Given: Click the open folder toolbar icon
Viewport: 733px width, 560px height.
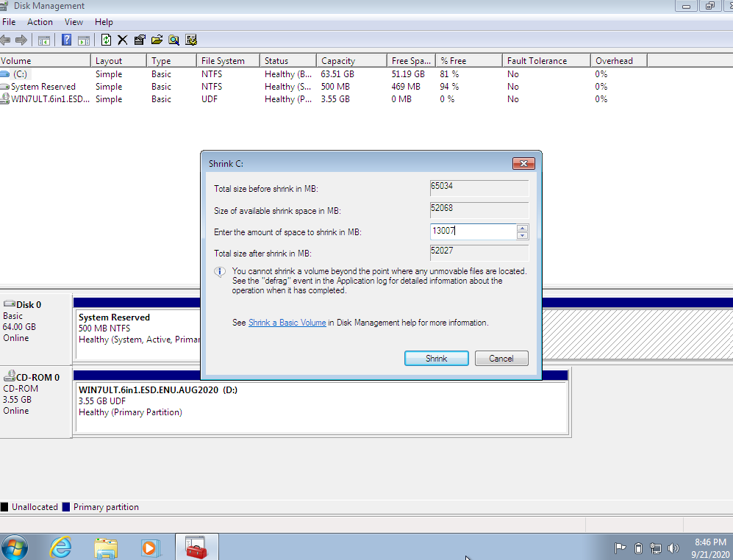Looking at the screenshot, I should point(157,40).
